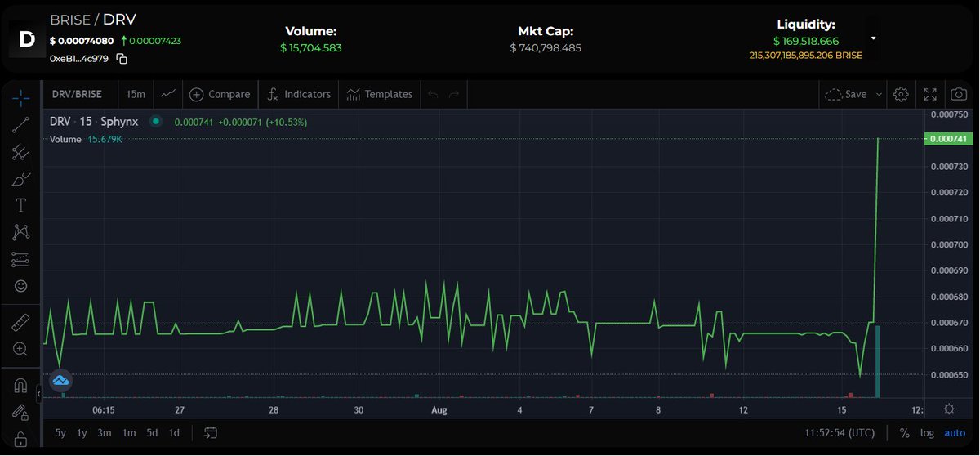Enter fullscreen chart mode
Viewport: 980px width, 456px height.
click(930, 94)
